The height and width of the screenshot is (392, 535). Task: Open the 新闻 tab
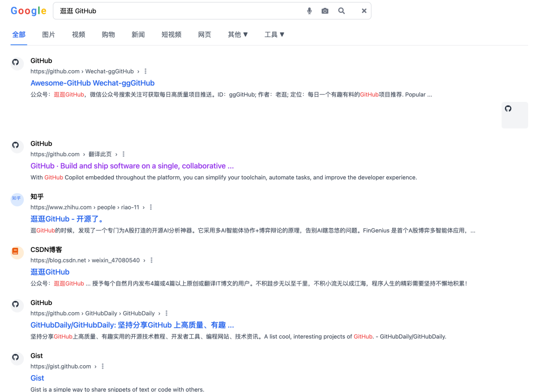(x=138, y=35)
